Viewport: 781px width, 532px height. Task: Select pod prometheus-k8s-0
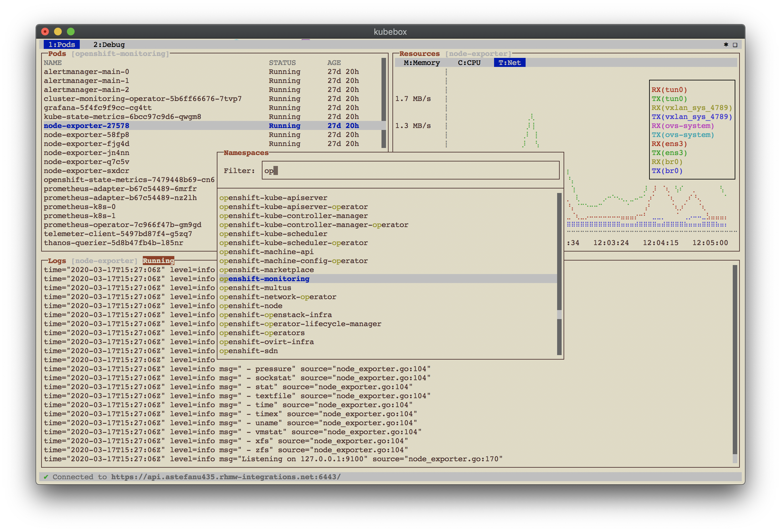80,207
